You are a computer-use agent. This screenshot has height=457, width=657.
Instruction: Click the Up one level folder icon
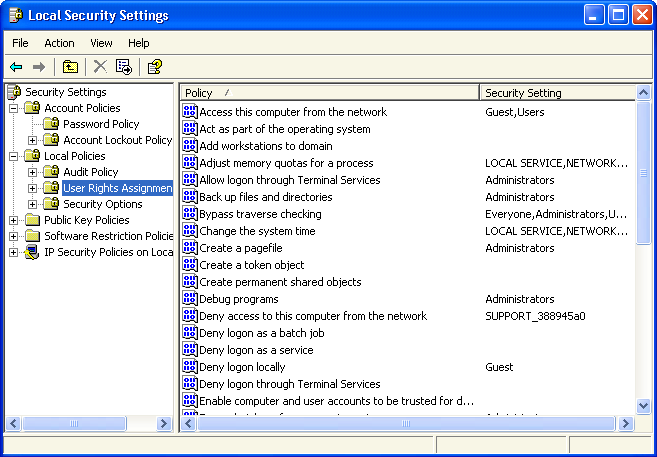(x=70, y=67)
